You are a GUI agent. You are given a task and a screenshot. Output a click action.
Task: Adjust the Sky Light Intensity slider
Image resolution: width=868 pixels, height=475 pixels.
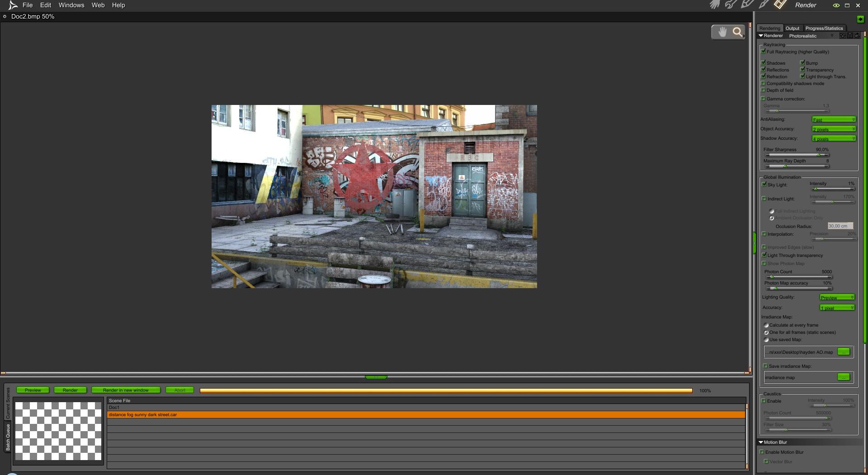pyautogui.click(x=832, y=189)
